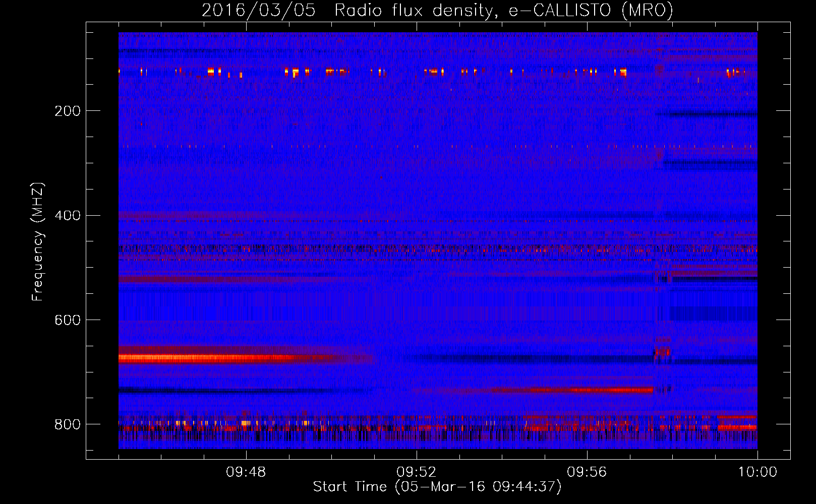This screenshot has height=504, width=816.
Task: Click the '09:52' time tick label
Action: pos(416,472)
